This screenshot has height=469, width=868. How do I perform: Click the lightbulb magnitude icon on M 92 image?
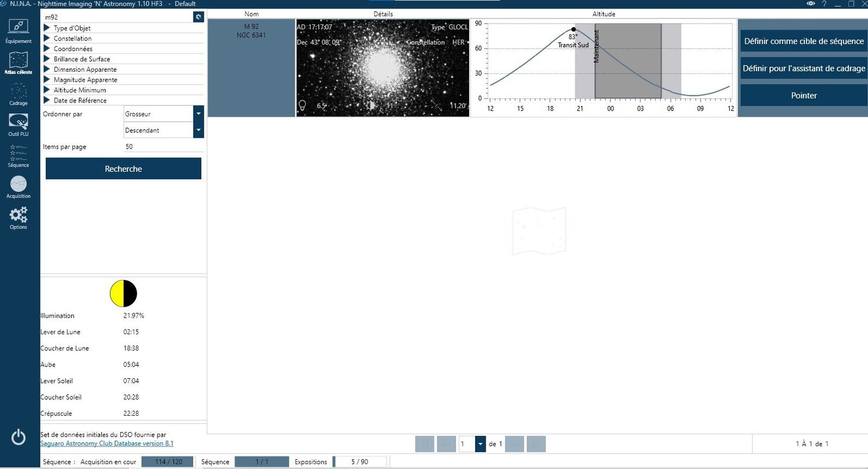click(x=301, y=105)
